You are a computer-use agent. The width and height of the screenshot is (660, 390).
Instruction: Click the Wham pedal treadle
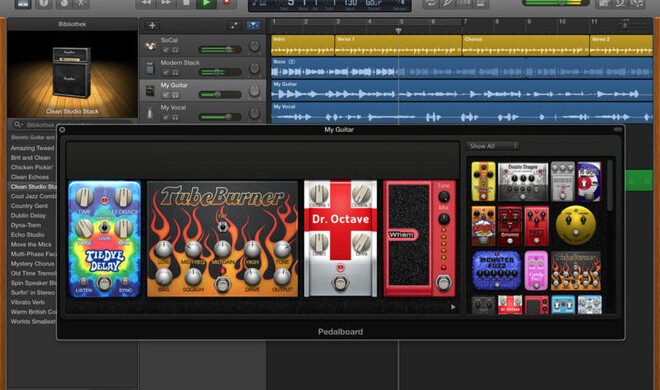(x=408, y=236)
